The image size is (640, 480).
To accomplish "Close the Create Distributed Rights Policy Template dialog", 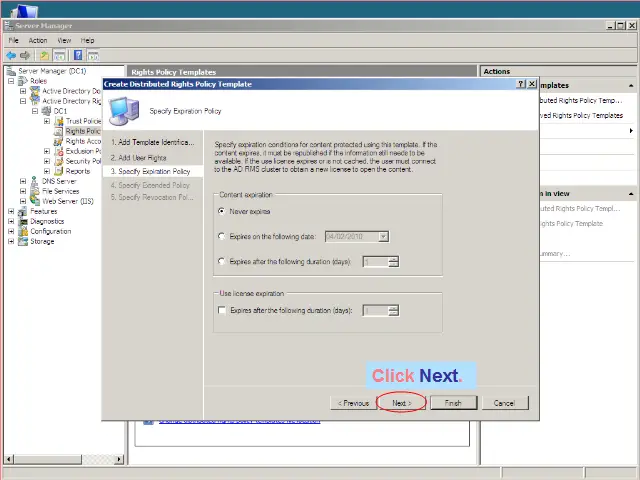I will tap(532, 84).
